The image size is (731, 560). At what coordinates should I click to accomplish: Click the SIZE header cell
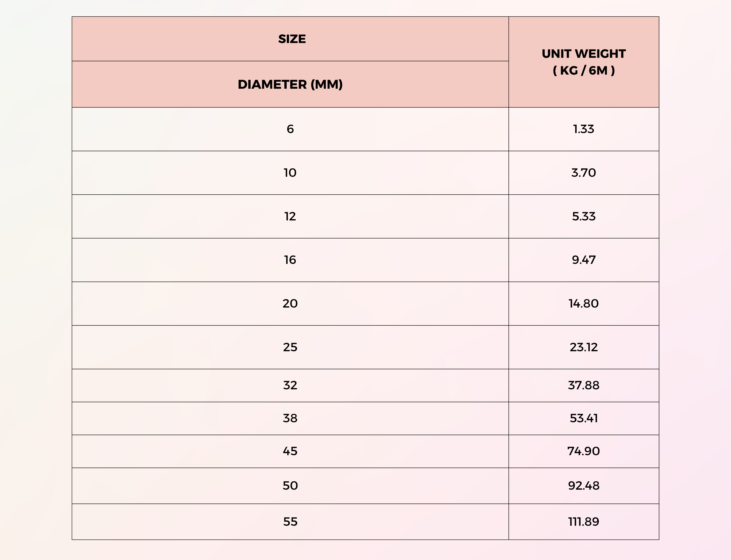(x=292, y=39)
